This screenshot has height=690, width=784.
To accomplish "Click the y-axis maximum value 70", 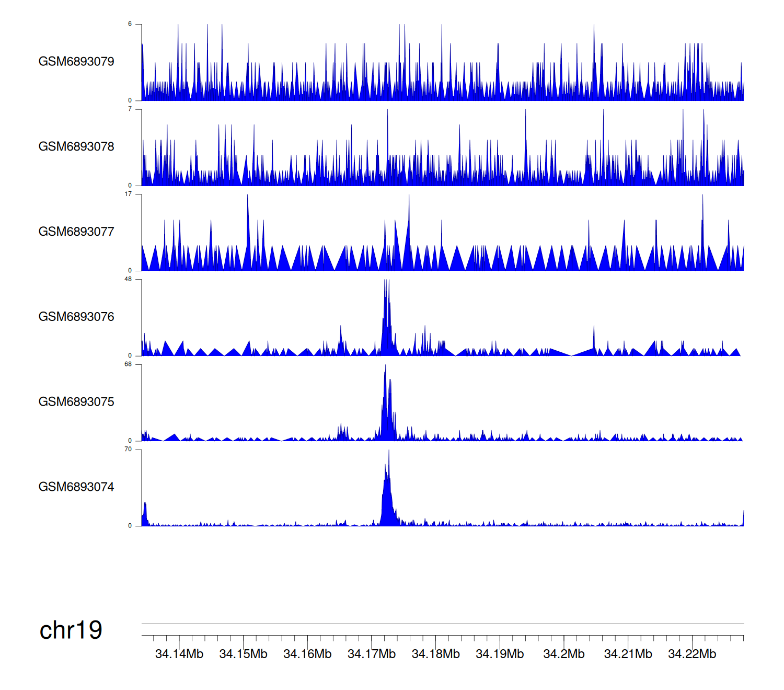I will pyautogui.click(x=128, y=450).
